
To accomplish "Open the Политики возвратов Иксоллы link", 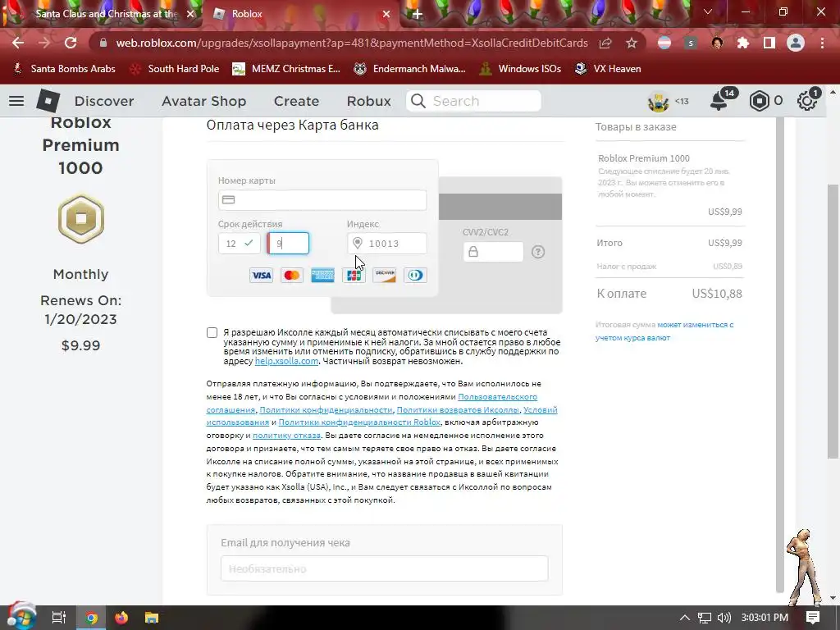I will (x=458, y=409).
